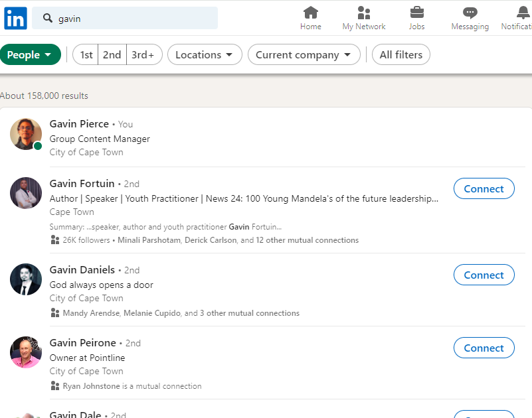Click mutual connections icon under Gavin Fortuin
The height and width of the screenshot is (418, 532).
point(55,240)
